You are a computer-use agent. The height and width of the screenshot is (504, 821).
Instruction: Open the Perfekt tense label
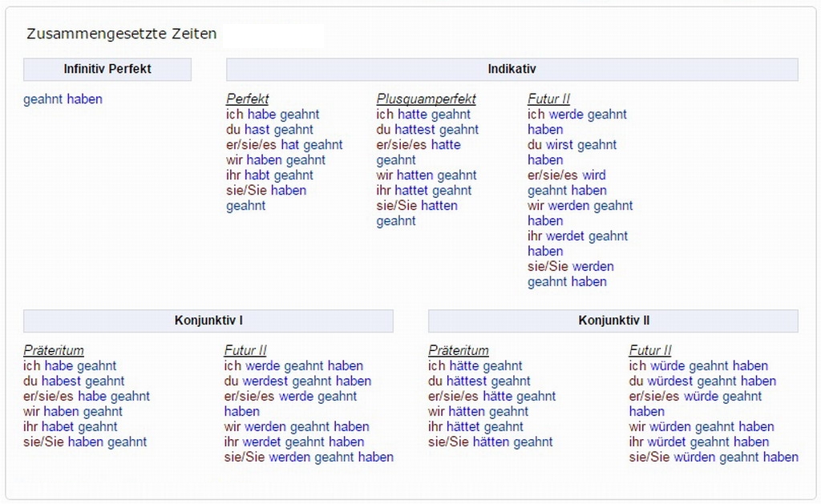point(247,99)
